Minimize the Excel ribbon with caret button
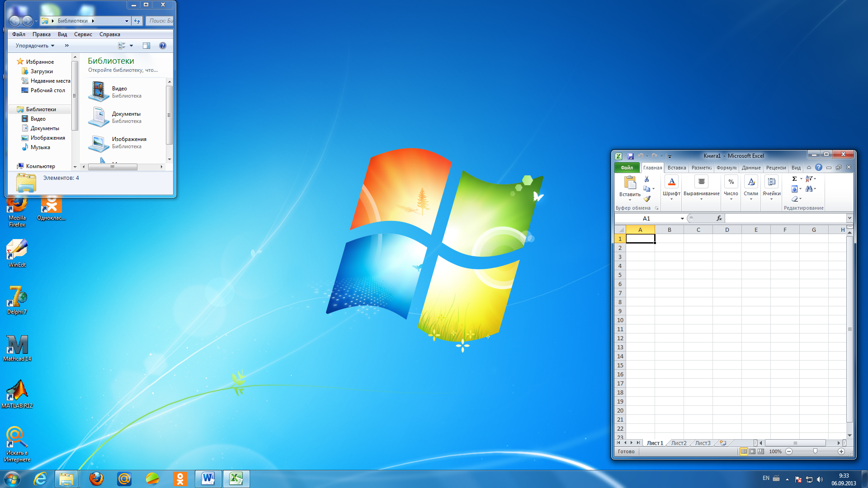This screenshot has width=868, height=488. [809, 168]
